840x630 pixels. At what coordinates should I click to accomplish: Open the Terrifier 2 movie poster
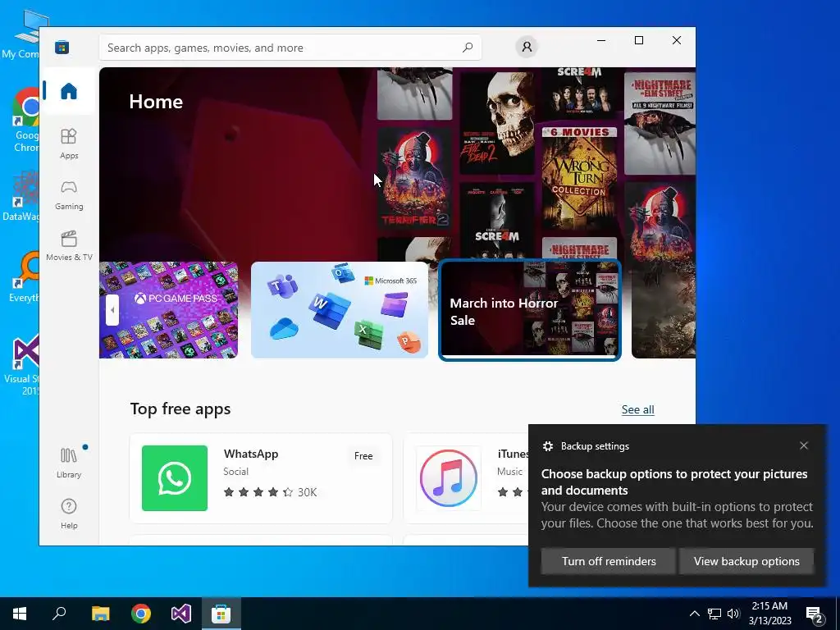click(414, 178)
